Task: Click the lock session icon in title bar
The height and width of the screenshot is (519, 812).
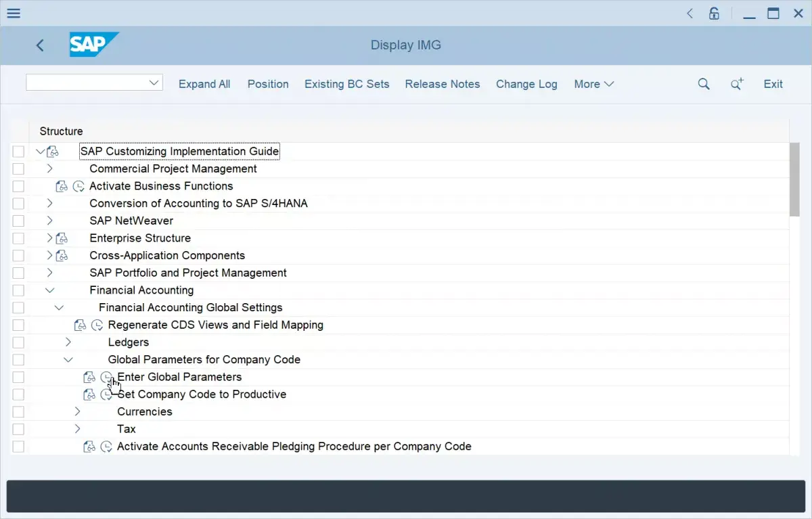Action: 714,13
